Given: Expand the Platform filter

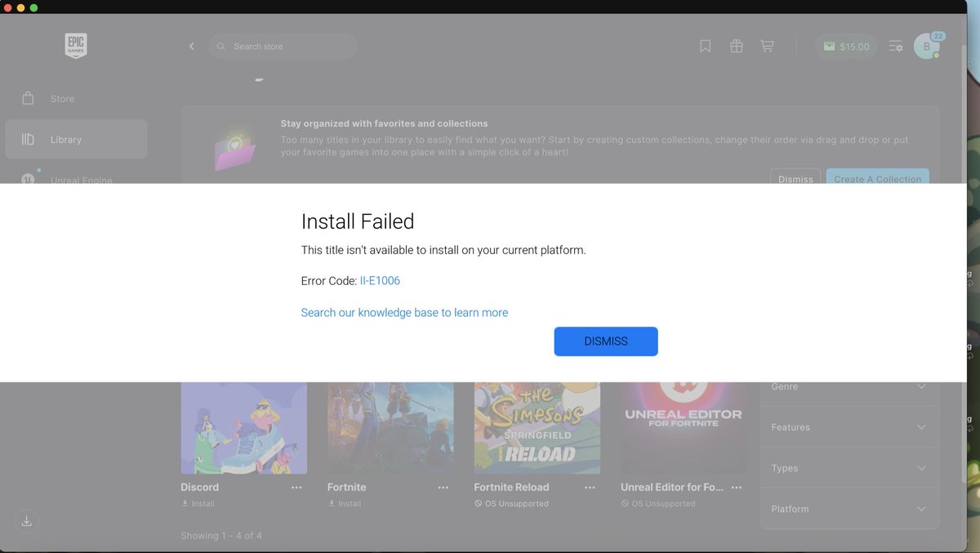Looking at the screenshot, I should click(849, 509).
